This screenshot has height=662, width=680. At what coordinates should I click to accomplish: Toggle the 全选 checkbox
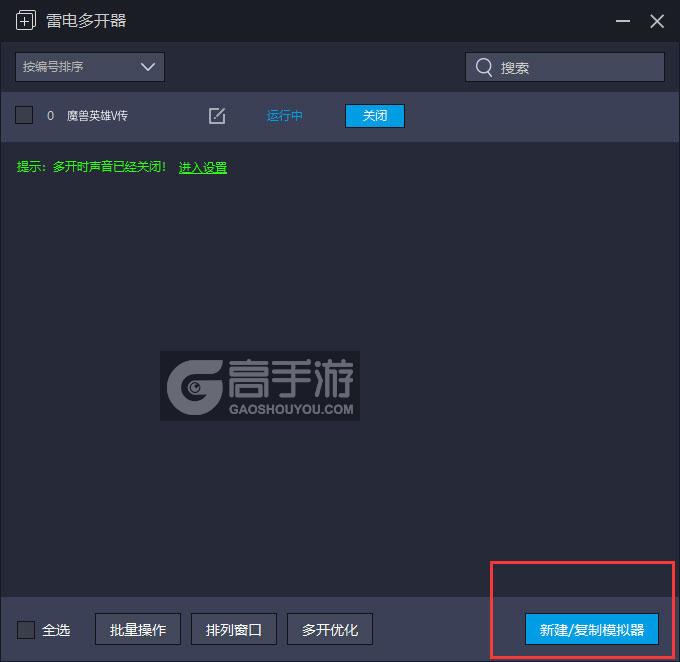pyautogui.click(x=26, y=630)
